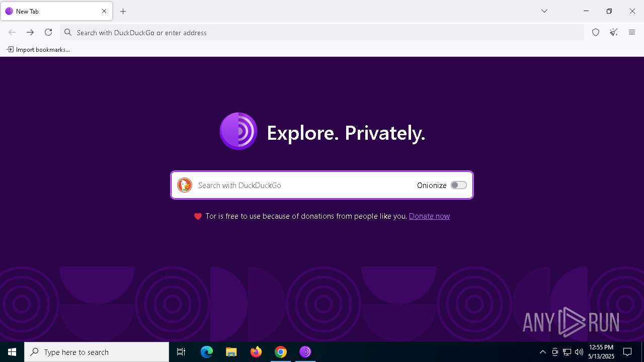This screenshot has width=644, height=362.
Task: Open the Donate now link
Action: pos(429,216)
